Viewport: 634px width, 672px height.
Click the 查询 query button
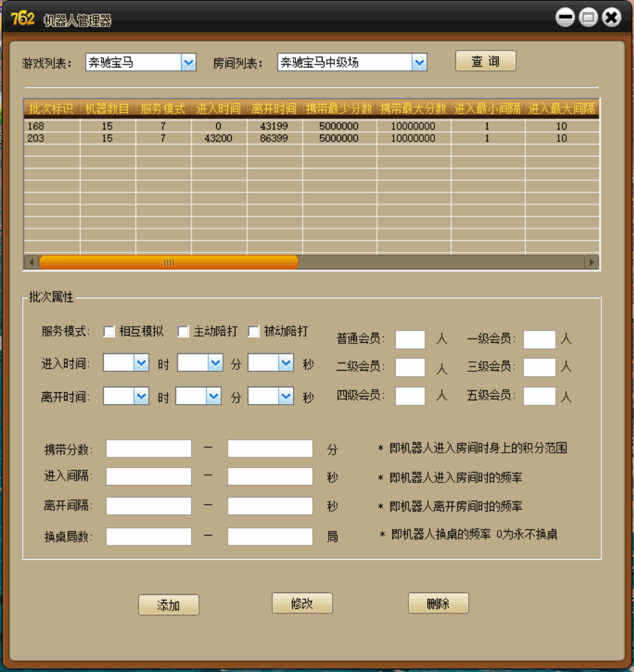[x=485, y=61]
